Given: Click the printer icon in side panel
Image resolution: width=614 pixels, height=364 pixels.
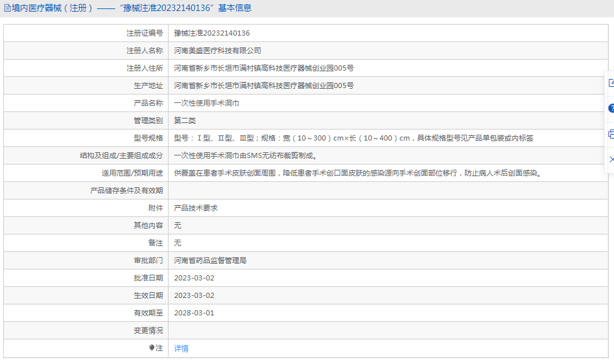Looking at the screenshot, I should coord(611,134).
